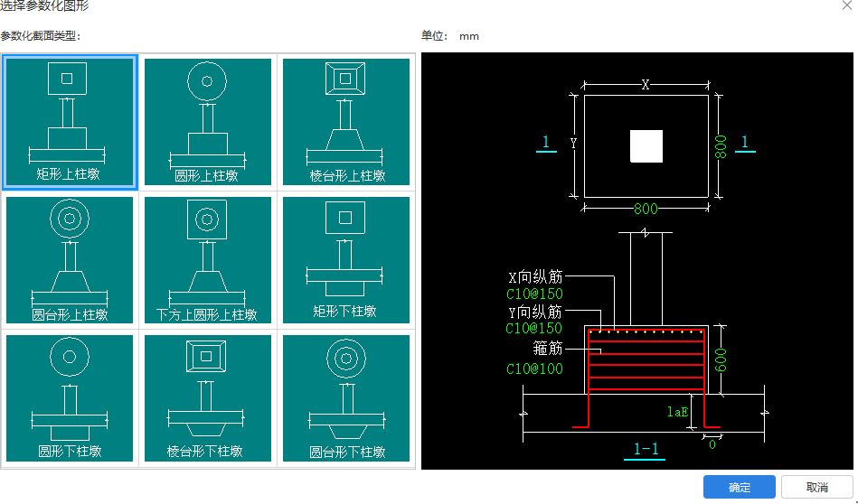Edit the 箍筋 value C10@100

point(534,369)
